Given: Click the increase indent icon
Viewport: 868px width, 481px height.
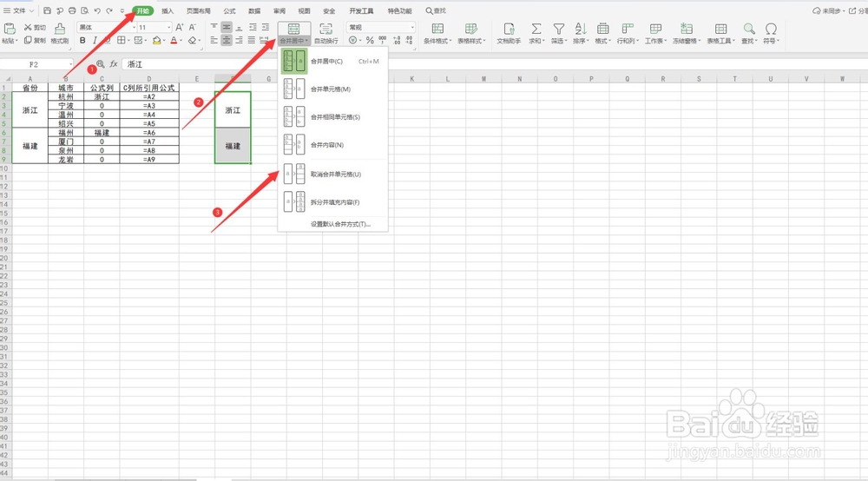Looking at the screenshot, I should coord(266,27).
